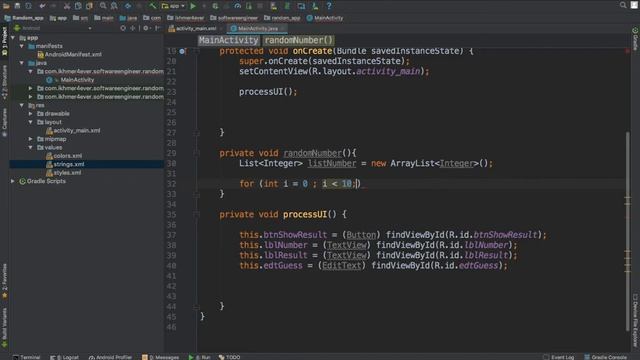640x360 pixels.
Task: Toggle code folding beside processUI method
Action: tap(196, 214)
